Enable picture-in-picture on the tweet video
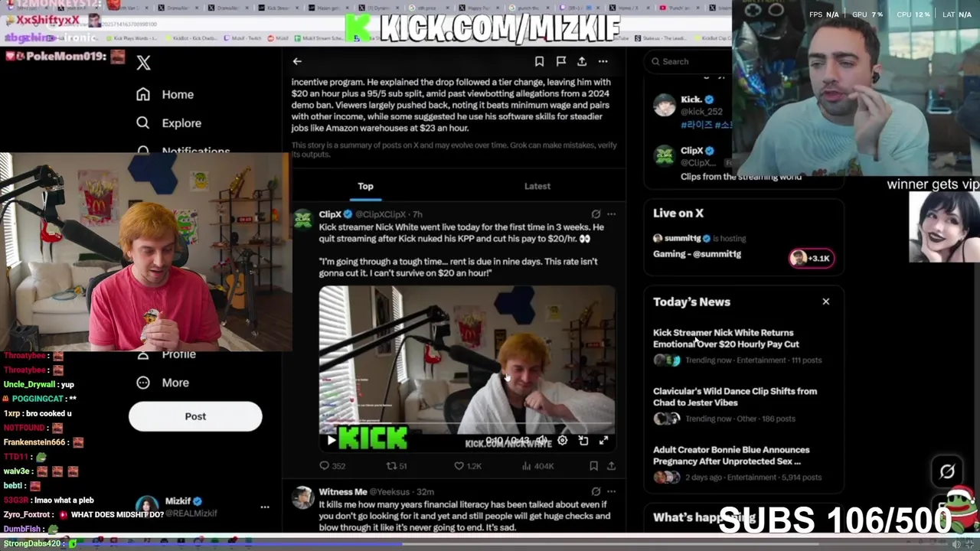 [583, 441]
